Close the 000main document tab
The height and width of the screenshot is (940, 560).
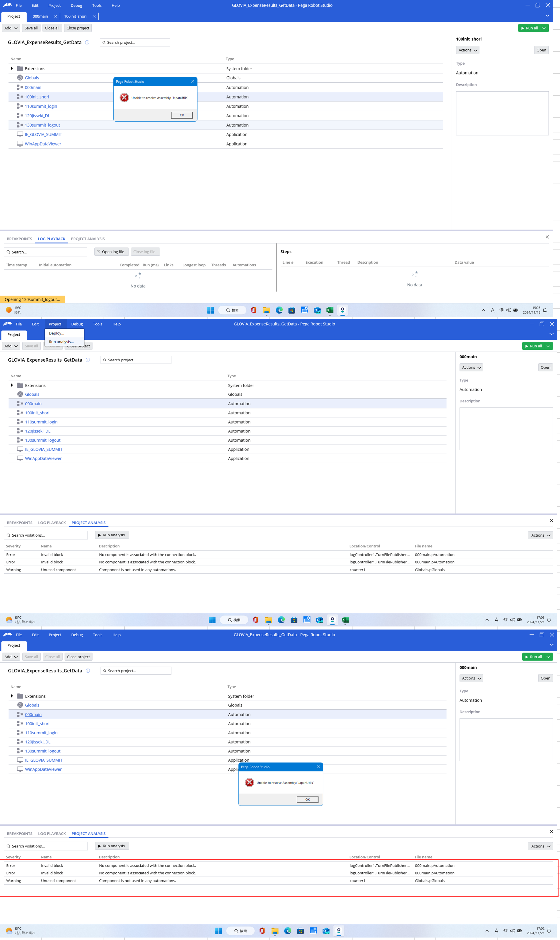pyautogui.click(x=56, y=16)
